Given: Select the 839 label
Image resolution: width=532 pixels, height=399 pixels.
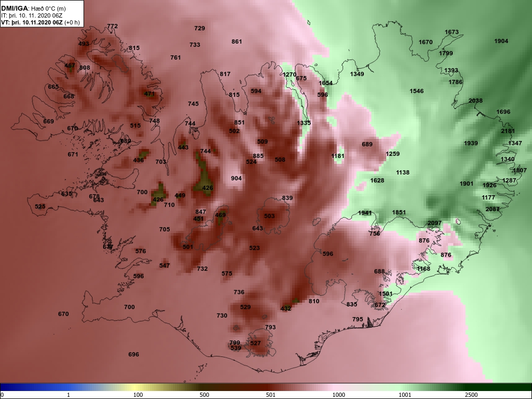Looking at the screenshot, I should pos(287,198).
